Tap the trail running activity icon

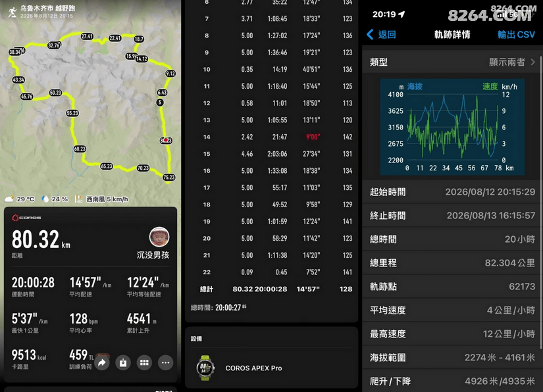point(13,12)
